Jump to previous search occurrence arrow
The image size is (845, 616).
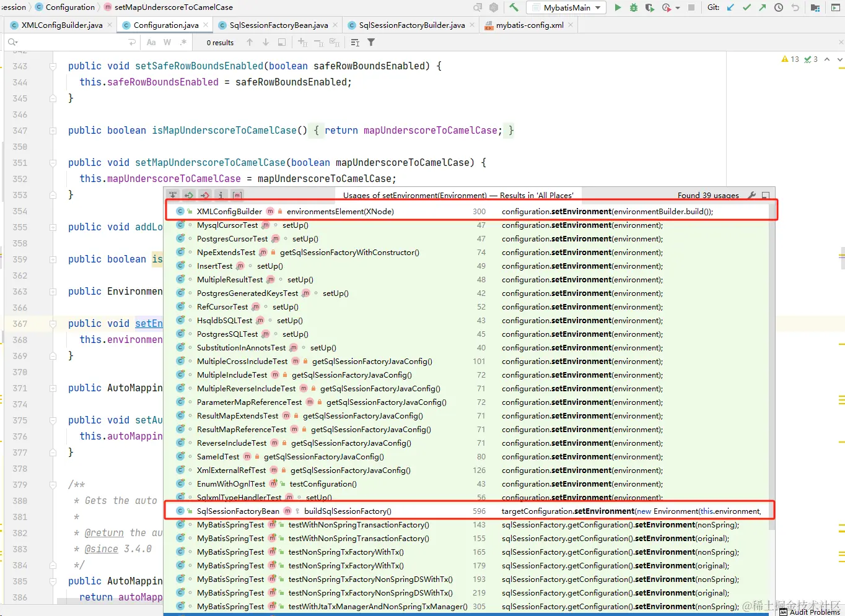click(x=250, y=42)
